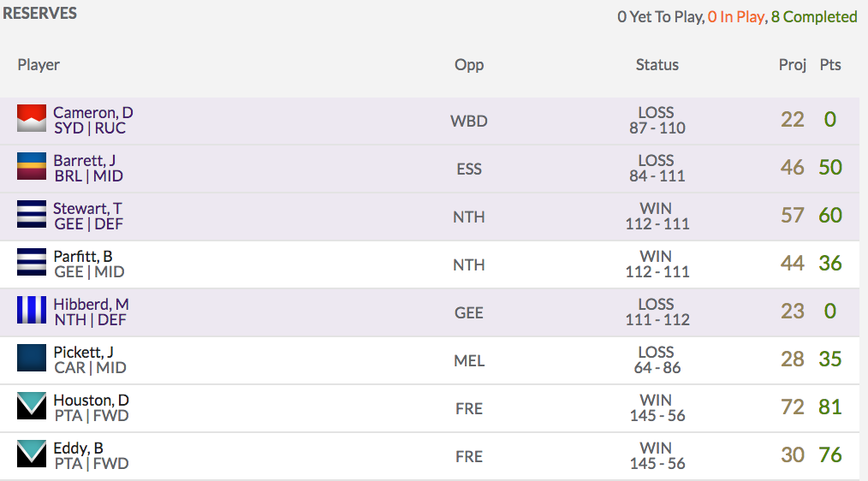Open Parfitt, B player details
Viewport: 868px width, 481px height.
pos(83,256)
